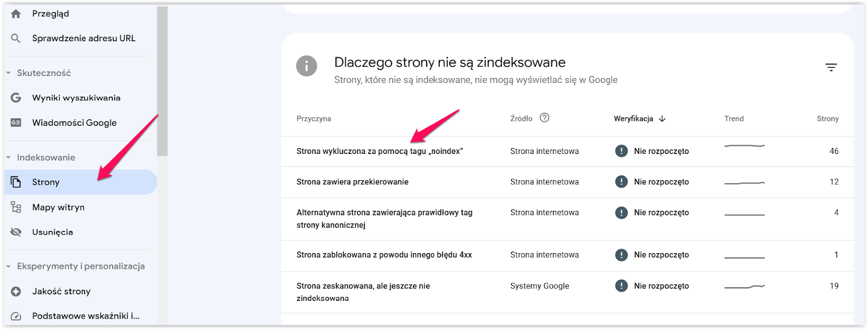Screen dimensions: 868x329
Task: Click the trend sparkline in the noindex row
Action: point(744,146)
